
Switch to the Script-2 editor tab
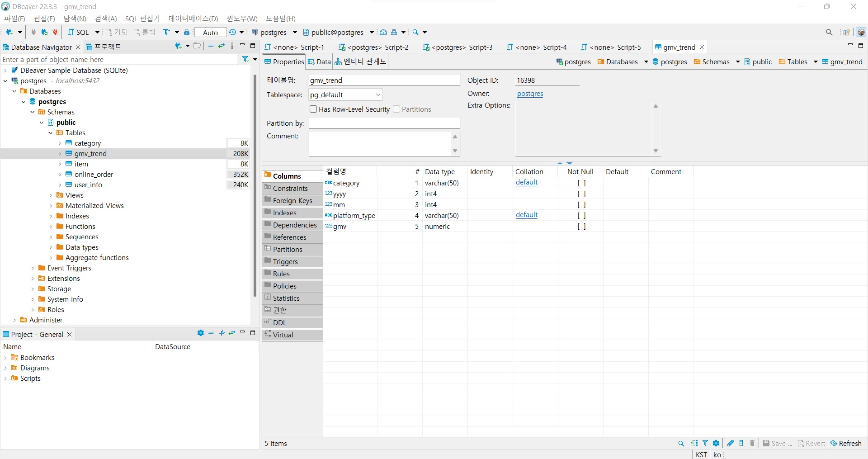tap(374, 47)
